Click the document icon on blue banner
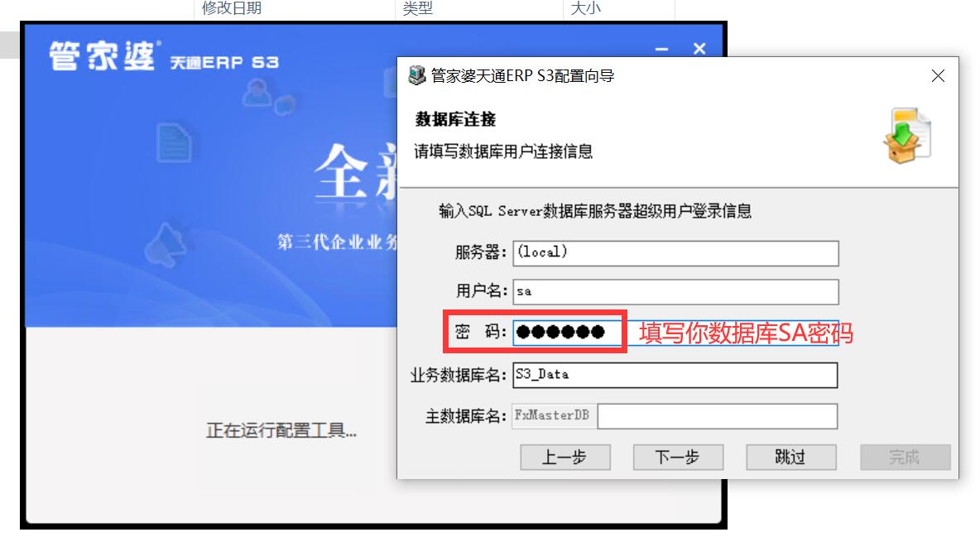Viewport: 980px width, 537px height. 174,142
